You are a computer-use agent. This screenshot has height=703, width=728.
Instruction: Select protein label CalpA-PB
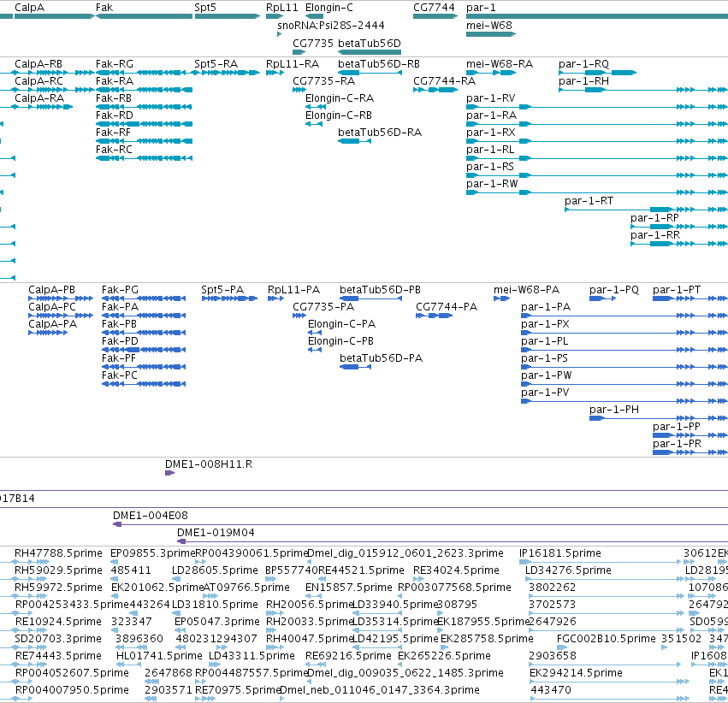51,290
